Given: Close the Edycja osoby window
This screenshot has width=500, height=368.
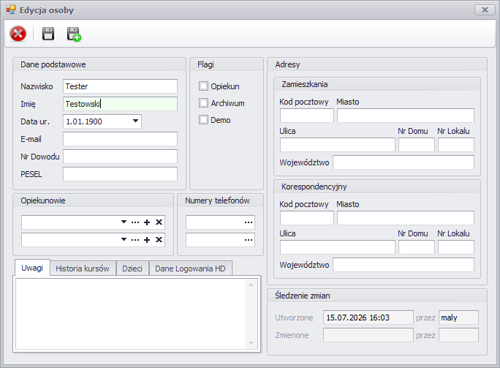Looking at the screenshot, I should [x=485, y=10].
